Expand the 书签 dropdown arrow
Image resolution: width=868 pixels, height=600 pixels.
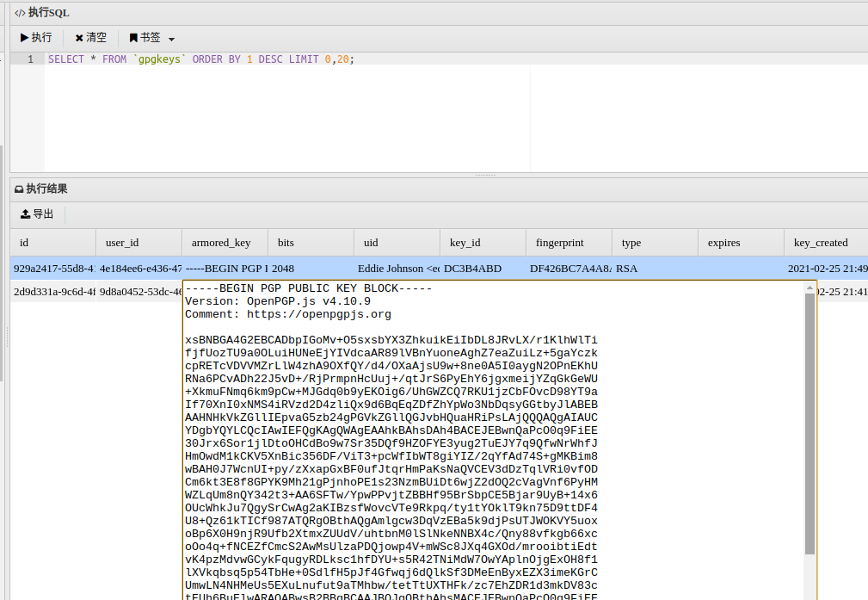171,39
